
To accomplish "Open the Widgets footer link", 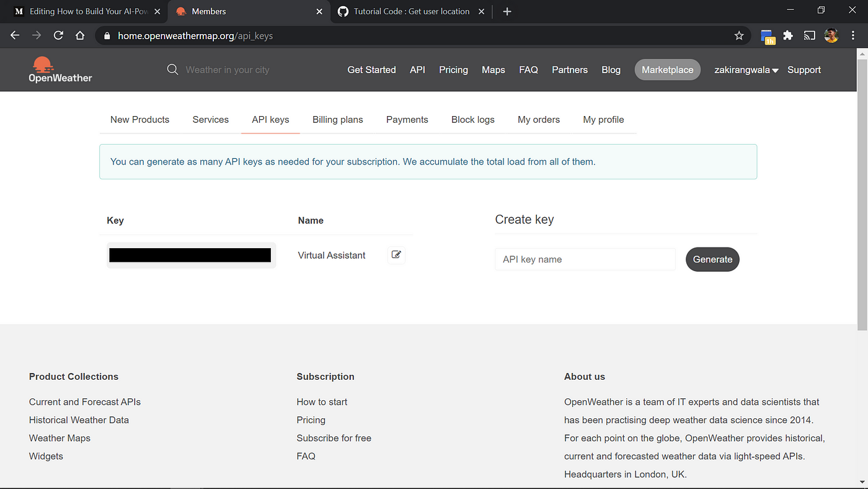I will (x=46, y=455).
